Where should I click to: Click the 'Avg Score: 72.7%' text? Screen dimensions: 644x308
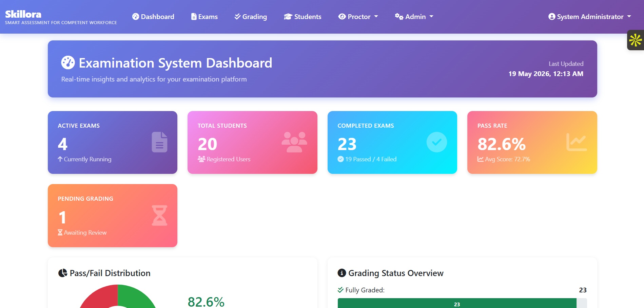(507, 159)
